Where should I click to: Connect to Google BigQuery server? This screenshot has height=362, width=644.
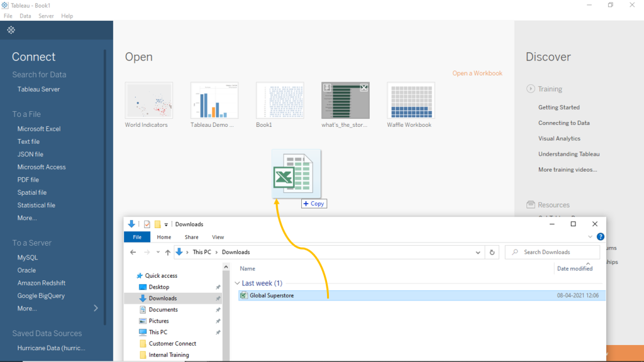click(41, 295)
